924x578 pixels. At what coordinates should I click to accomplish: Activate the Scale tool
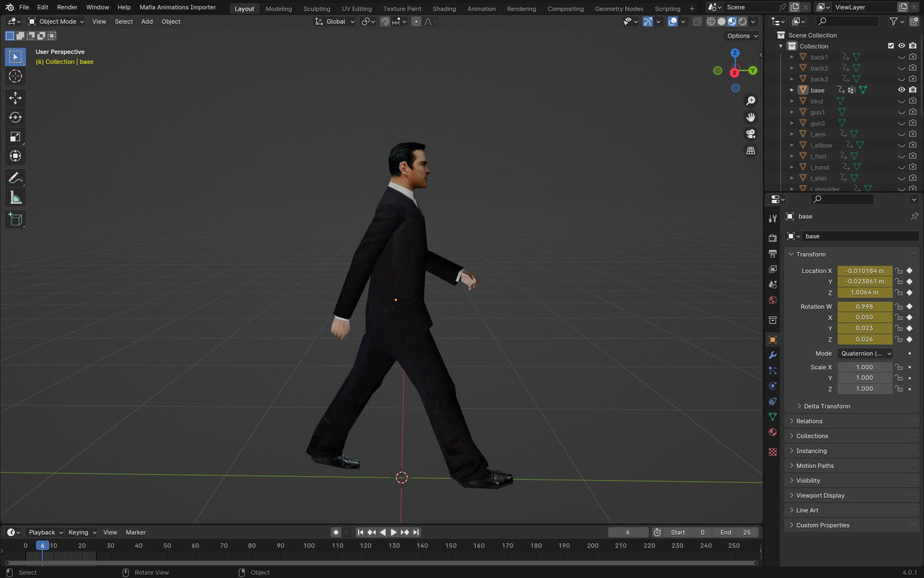pyautogui.click(x=15, y=137)
